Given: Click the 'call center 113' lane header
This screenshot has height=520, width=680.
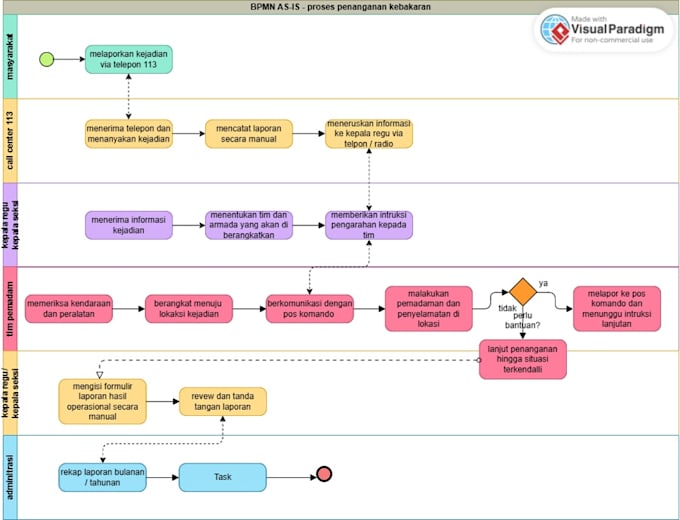Looking at the screenshot, I should (10, 141).
